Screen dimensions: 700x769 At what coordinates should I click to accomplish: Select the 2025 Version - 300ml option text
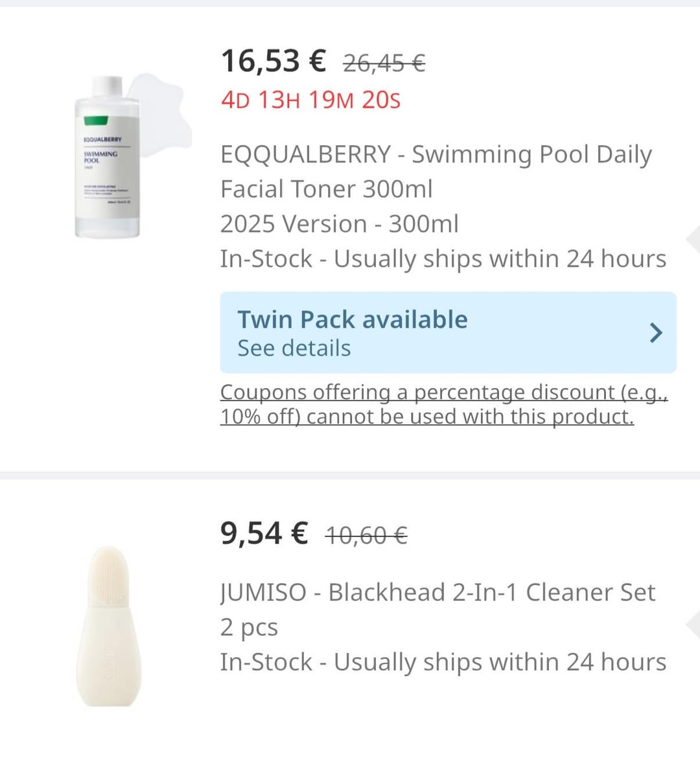(339, 224)
